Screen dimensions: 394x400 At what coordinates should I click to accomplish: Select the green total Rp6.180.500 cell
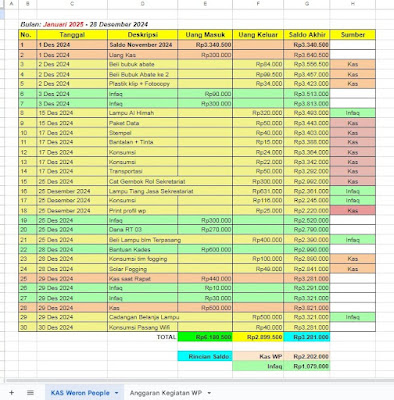(205, 337)
